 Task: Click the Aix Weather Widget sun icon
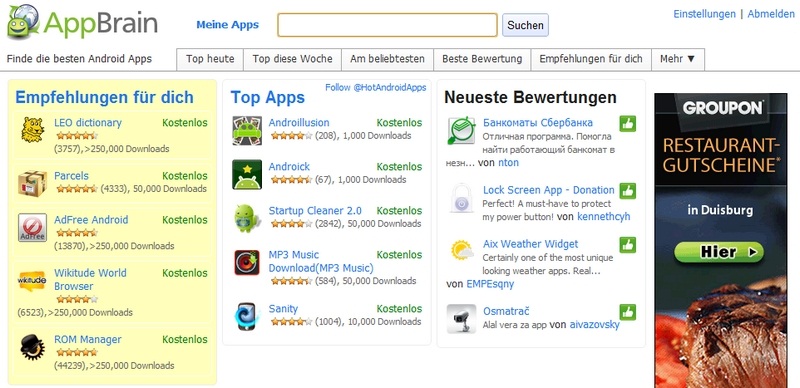(x=462, y=251)
